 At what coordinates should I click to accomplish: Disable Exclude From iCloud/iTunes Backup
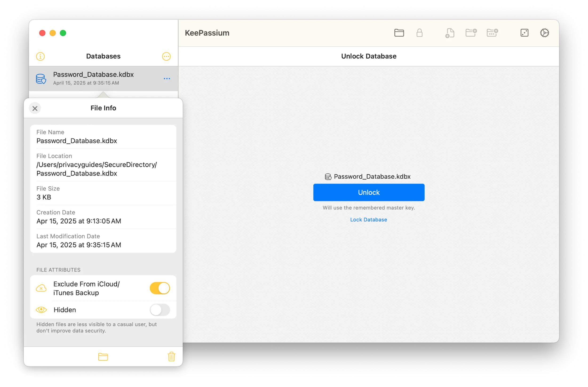click(160, 288)
